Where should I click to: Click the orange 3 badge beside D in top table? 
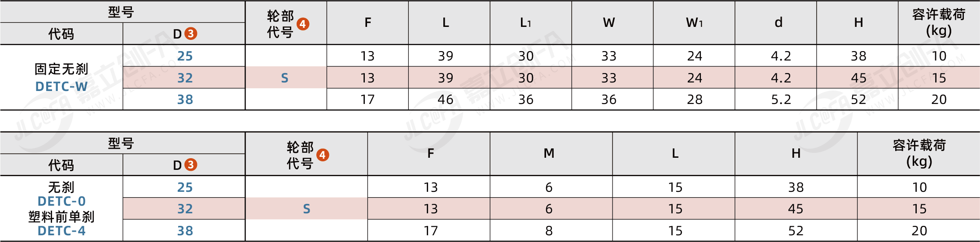[x=191, y=34]
